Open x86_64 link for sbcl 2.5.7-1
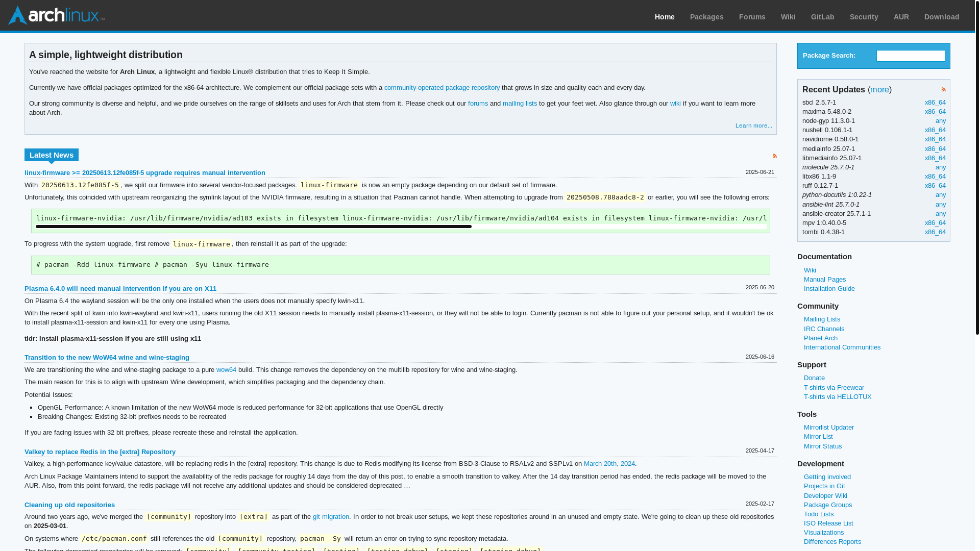The width and height of the screenshot is (980, 551). click(x=935, y=103)
